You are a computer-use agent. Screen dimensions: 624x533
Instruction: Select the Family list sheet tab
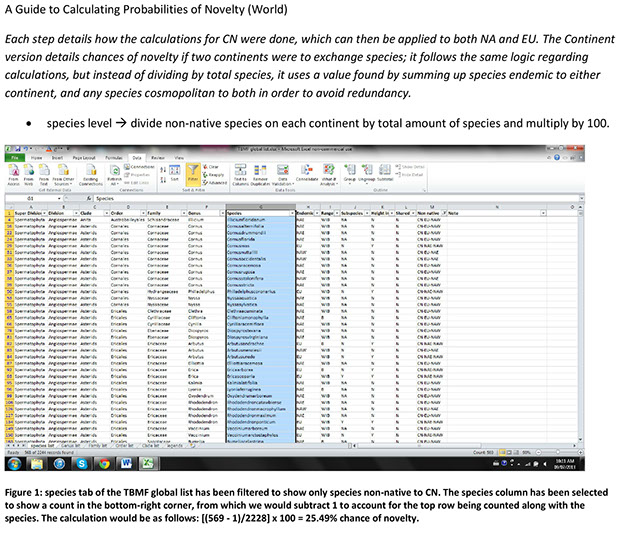tap(99, 446)
